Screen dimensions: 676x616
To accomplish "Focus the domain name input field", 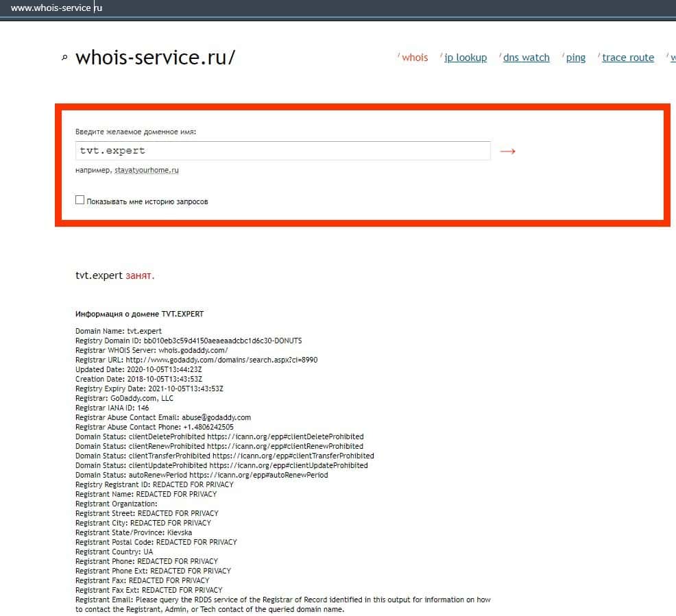I will click(x=283, y=151).
